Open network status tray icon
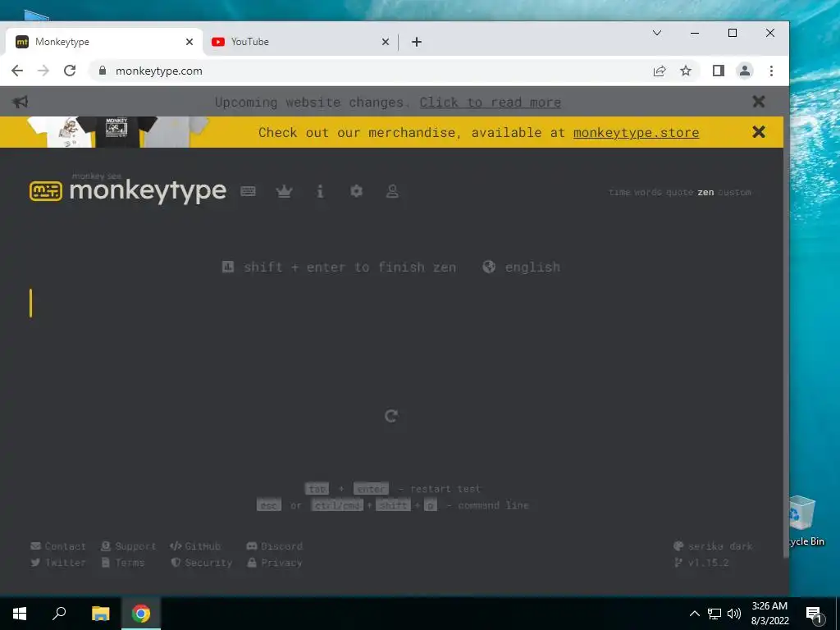This screenshot has width=840, height=630. [714, 614]
